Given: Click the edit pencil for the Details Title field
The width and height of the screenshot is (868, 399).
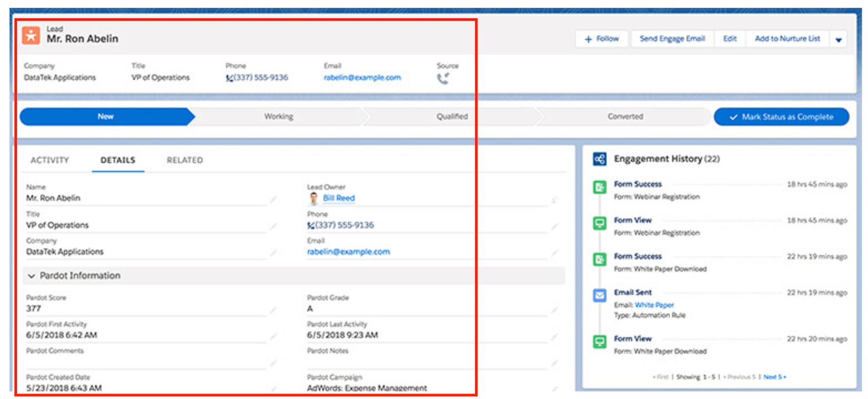Looking at the screenshot, I should tap(273, 227).
